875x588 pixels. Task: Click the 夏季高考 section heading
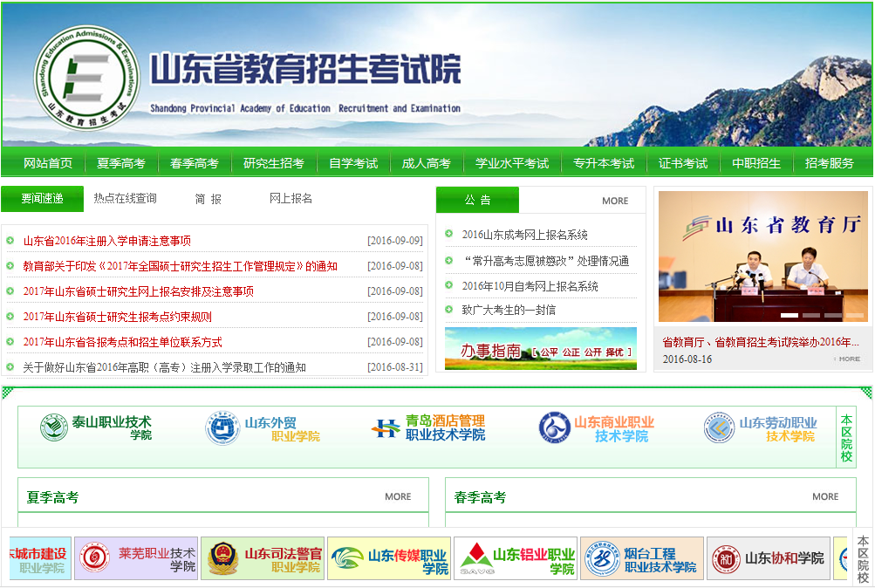tap(52, 497)
